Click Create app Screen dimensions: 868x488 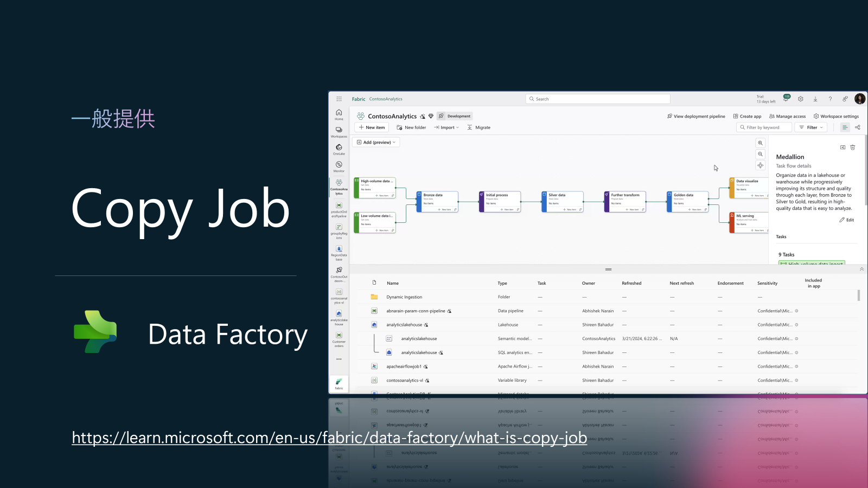click(747, 116)
